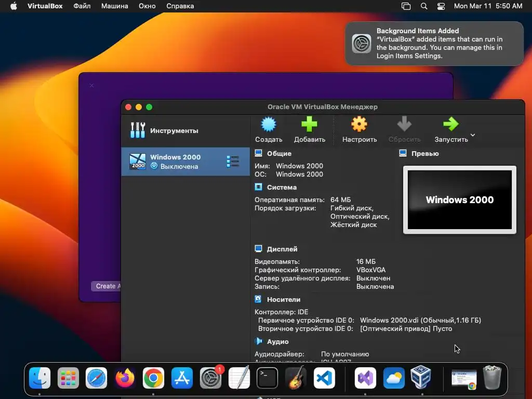532x399 pixels.
Task: Click the Общие section icon
Action: (259, 153)
